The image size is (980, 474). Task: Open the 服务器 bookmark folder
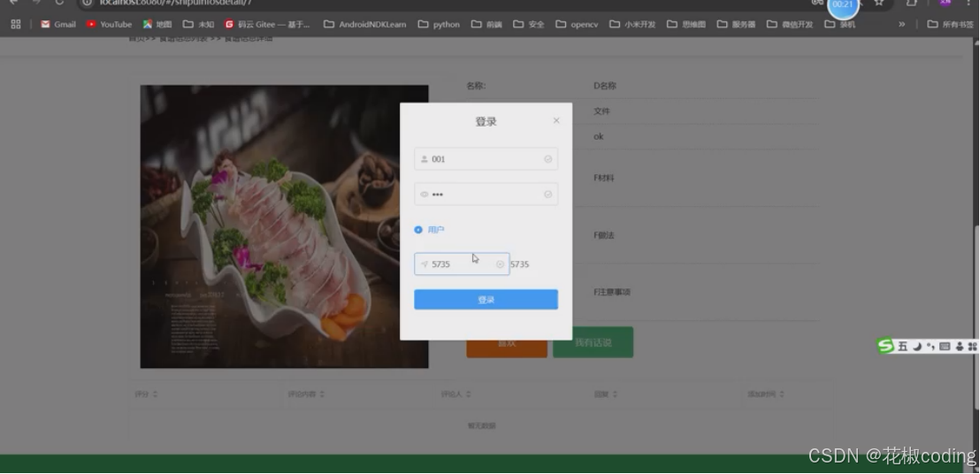point(736,25)
